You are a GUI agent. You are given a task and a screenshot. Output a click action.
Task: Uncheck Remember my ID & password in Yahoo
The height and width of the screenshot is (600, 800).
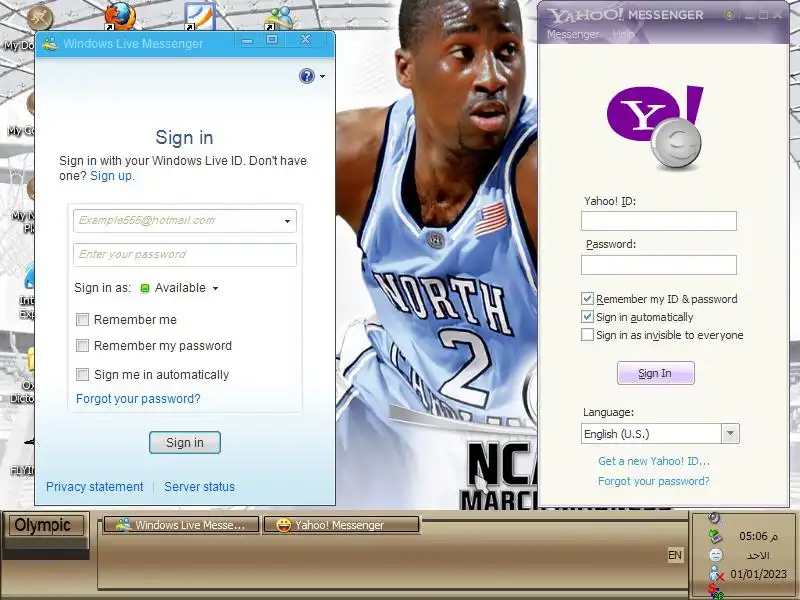587,298
